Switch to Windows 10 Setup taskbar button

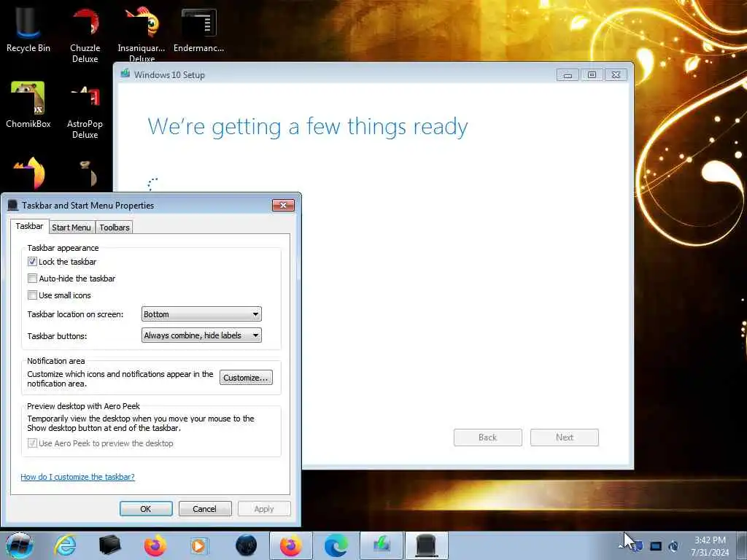(x=381, y=545)
